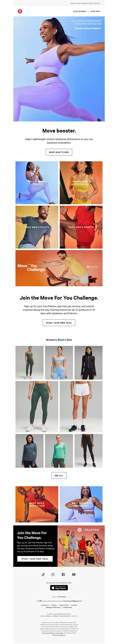
Task: Open the TikTok social icon
Action: click(x=43, y=574)
